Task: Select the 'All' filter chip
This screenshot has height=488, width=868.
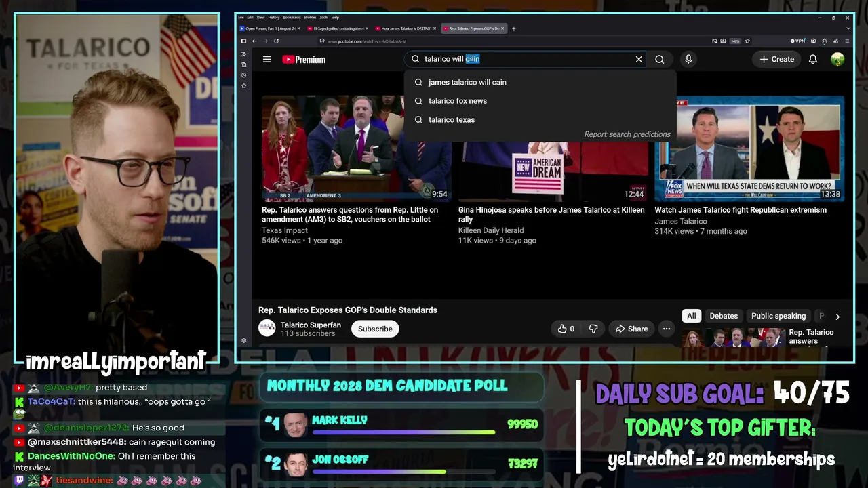Action: tap(691, 316)
